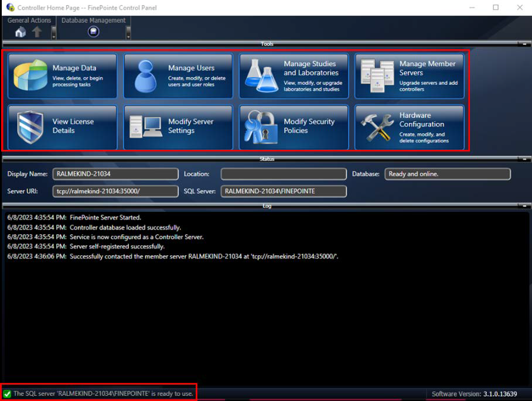Click the blue person icon of Manage Users
This screenshot has width=532, height=401.
point(145,76)
